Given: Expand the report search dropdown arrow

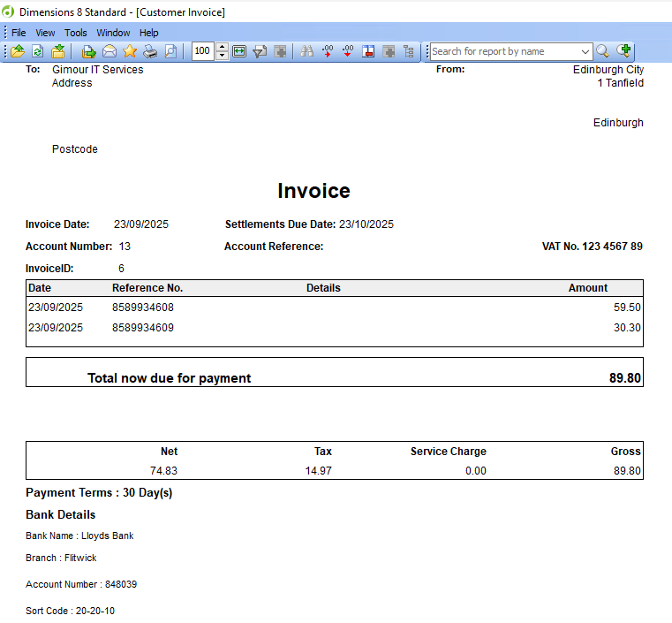Looking at the screenshot, I should [585, 51].
